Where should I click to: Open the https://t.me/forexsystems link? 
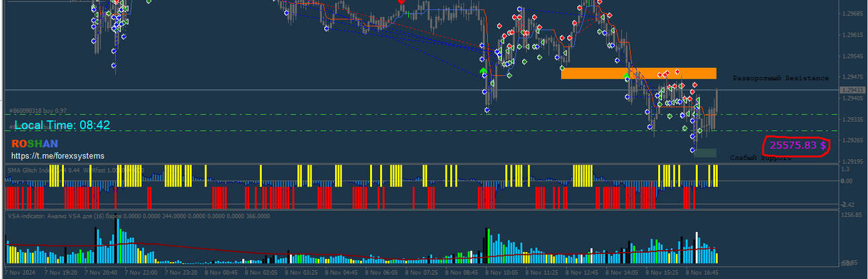[57, 156]
